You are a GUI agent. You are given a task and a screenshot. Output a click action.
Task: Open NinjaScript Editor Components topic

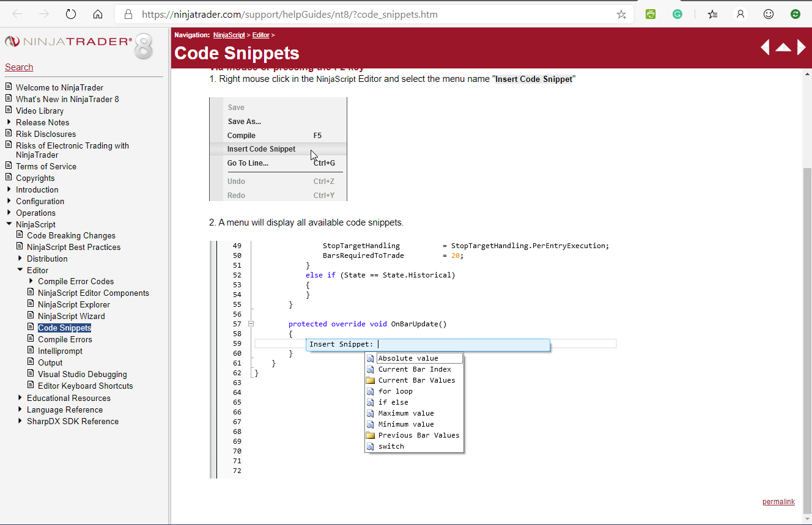tap(94, 293)
